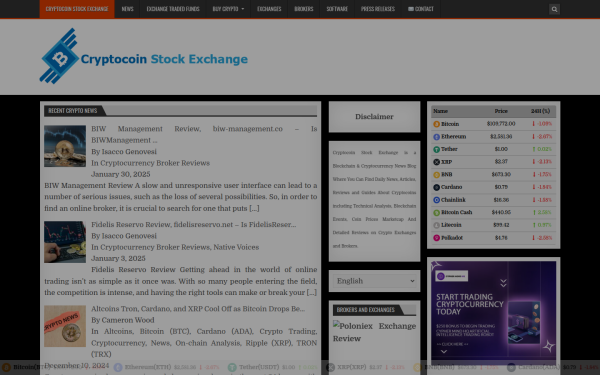Click the Tether icon in bottom ticker
The width and height of the screenshot is (600, 375).
coord(232,367)
